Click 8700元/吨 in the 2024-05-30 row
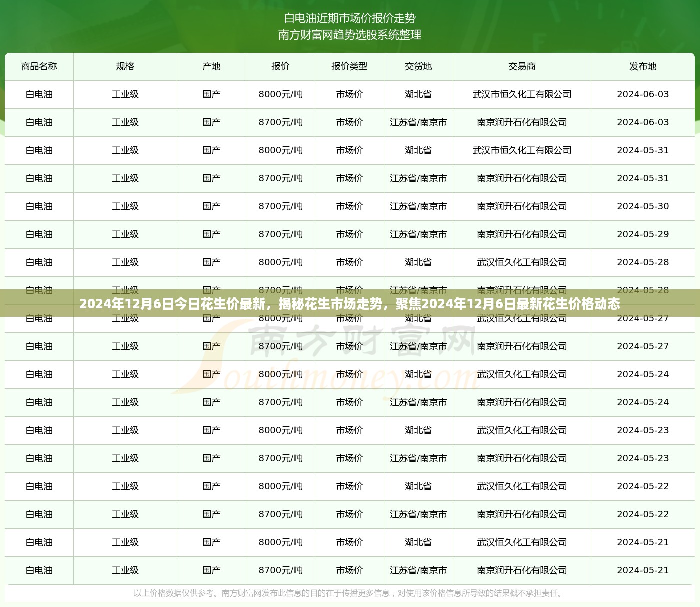 coord(280,206)
